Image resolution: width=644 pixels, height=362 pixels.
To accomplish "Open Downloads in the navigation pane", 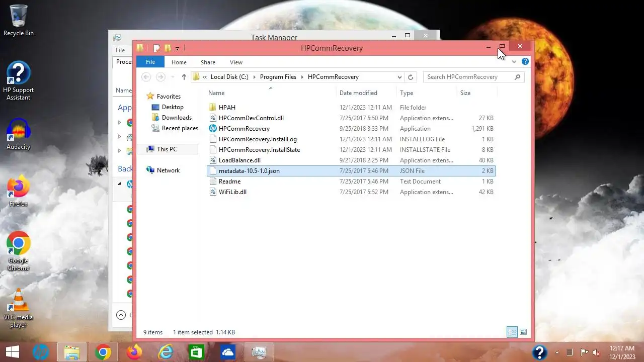I will tap(177, 118).
